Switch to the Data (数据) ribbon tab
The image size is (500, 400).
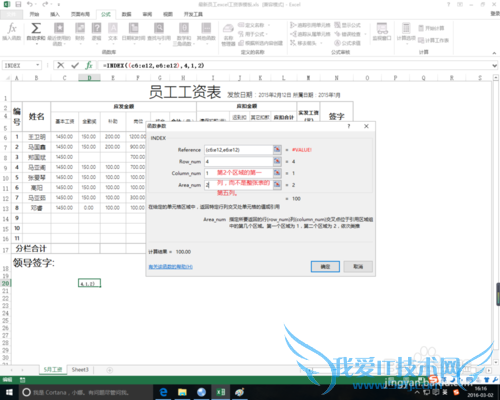(126, 14)
